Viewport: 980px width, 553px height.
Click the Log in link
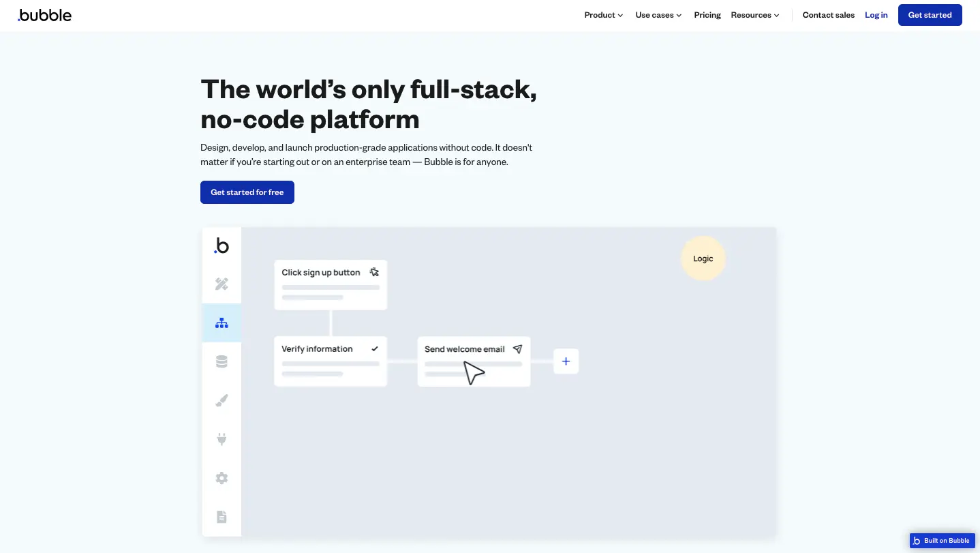876,15
